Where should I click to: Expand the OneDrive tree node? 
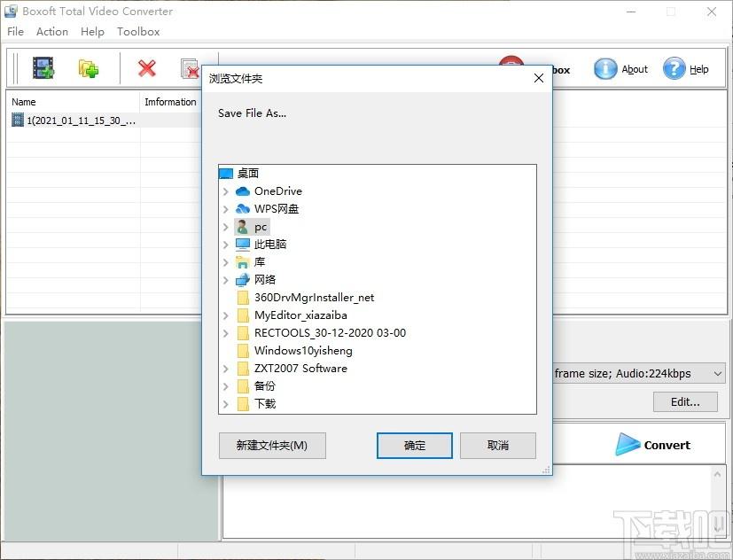click(226, 191)
